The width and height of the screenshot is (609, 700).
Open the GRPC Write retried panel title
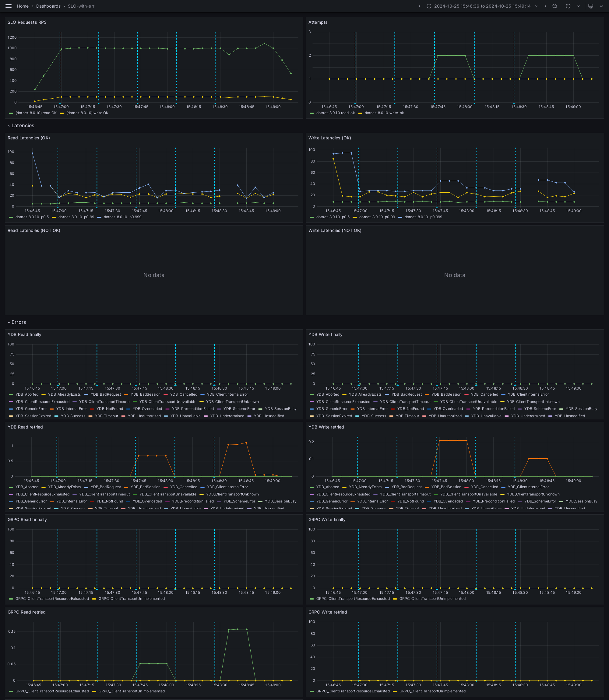[x=328, y=612]
